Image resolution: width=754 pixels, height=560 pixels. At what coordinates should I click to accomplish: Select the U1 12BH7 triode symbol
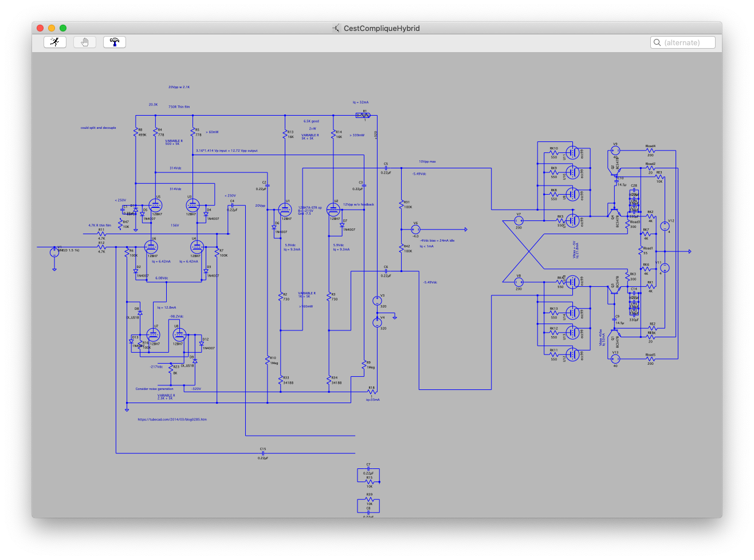click(285, 210)
